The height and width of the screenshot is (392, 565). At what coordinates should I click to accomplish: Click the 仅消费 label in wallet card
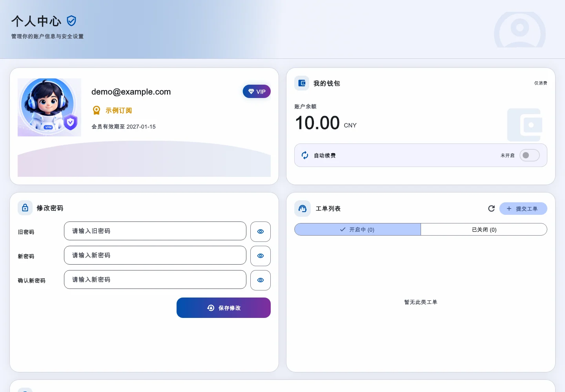pyautogui.click(x=540, y=83)
